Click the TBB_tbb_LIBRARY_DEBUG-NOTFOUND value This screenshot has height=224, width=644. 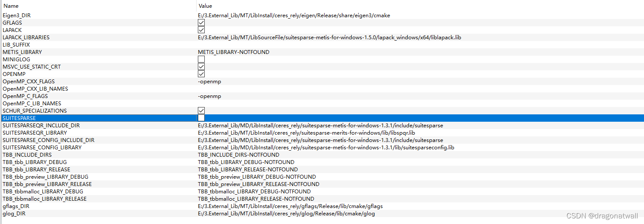246,162
